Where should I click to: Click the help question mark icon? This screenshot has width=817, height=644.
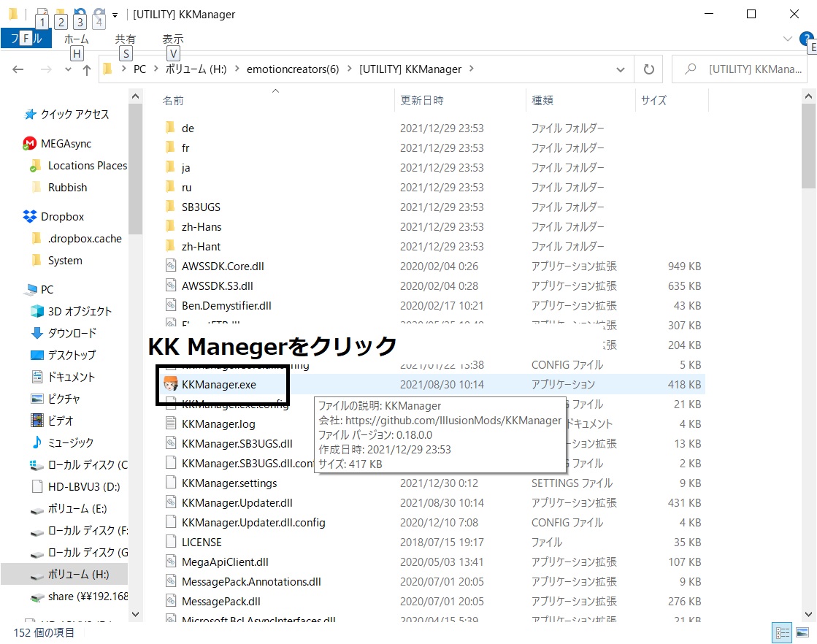(x=807, y=39)
